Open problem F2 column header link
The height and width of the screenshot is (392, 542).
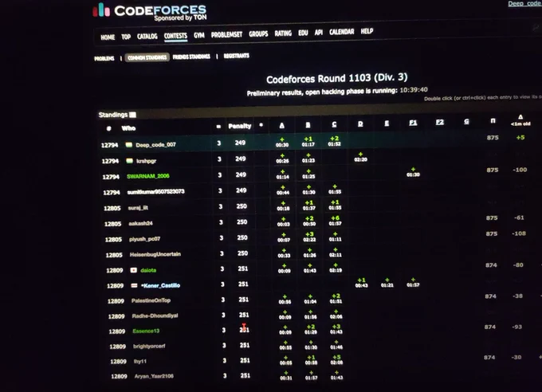coord(440,123)
